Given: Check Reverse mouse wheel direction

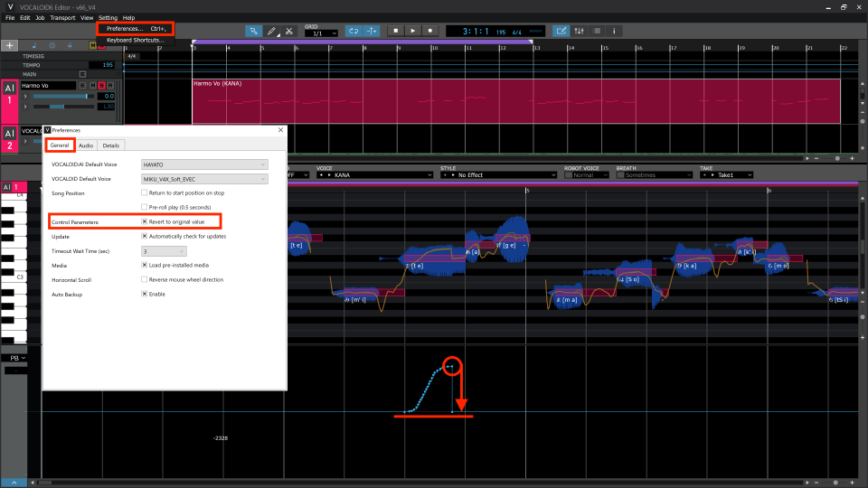Looking at the screenshot, I should (145, 279).
